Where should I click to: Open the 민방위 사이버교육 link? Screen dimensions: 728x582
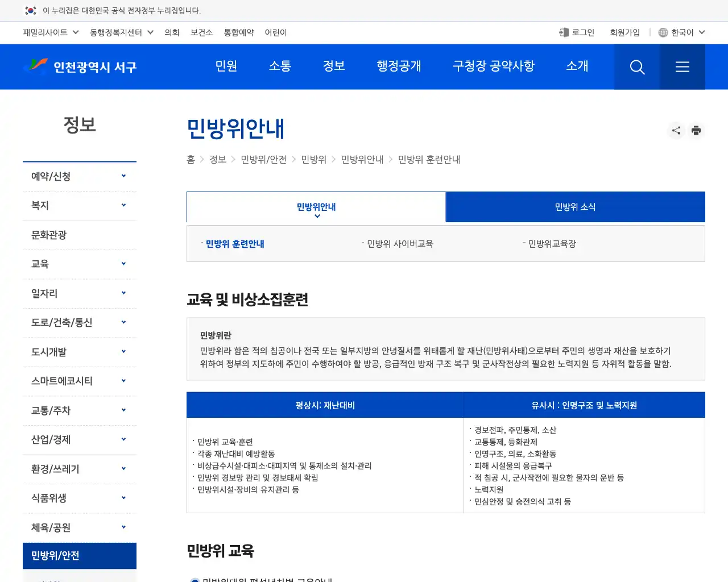(x=400, y=243)
